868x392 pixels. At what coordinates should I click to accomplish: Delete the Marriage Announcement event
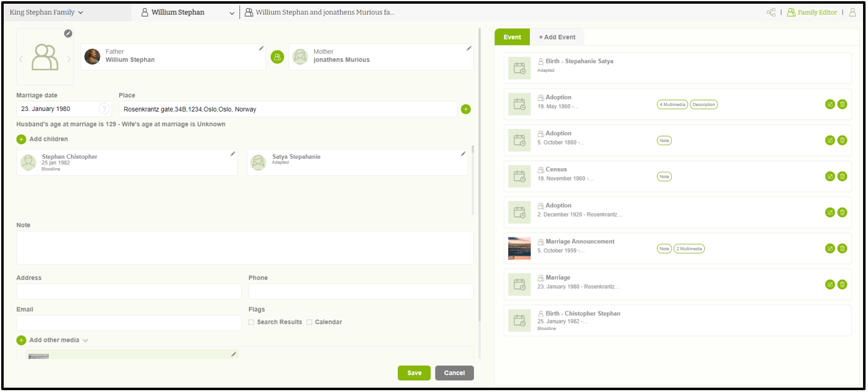[x=842, y=248]
